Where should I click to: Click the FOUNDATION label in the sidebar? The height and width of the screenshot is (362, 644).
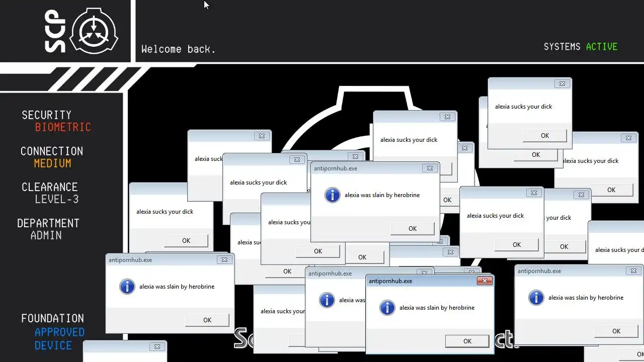[52, 318]
